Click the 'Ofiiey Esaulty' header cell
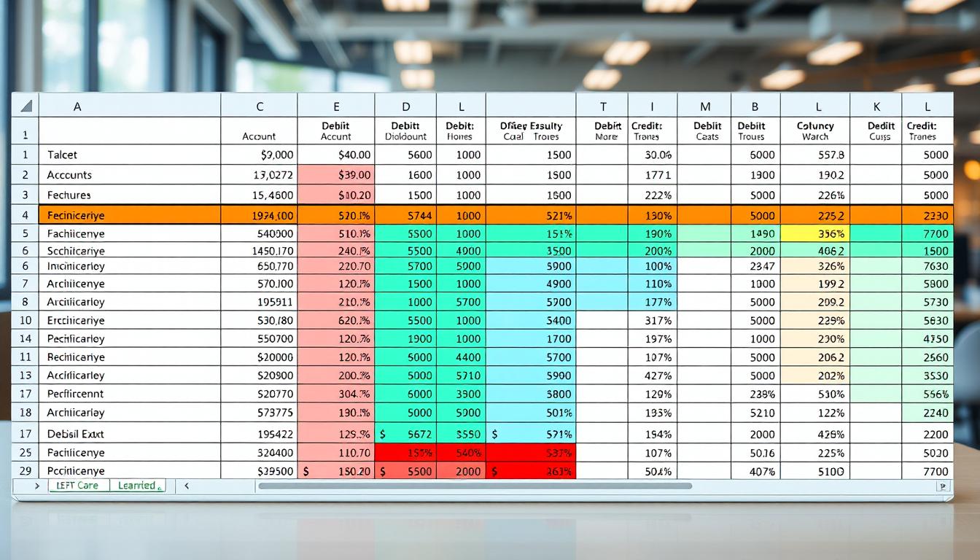Screen dimensions: 980x560 531,131
